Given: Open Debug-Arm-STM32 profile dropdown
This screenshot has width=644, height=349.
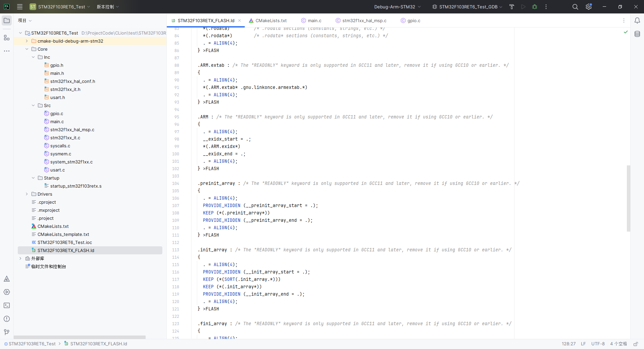Looking at the screenshot, I should (x=397, y=7).
